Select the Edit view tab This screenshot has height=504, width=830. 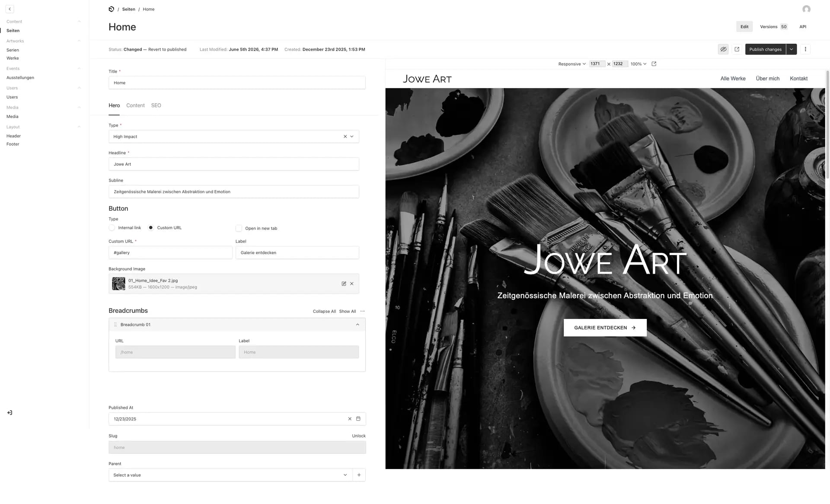click(x=744, y=27)
